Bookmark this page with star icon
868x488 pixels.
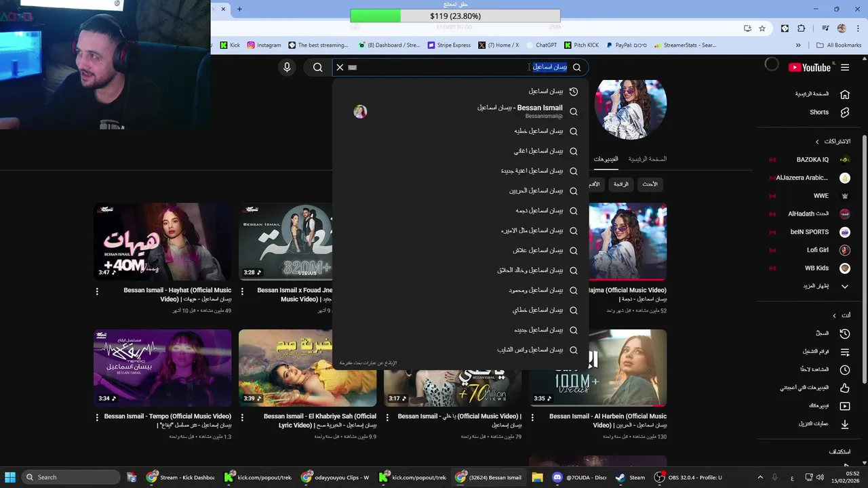click(x=762, y=28)
